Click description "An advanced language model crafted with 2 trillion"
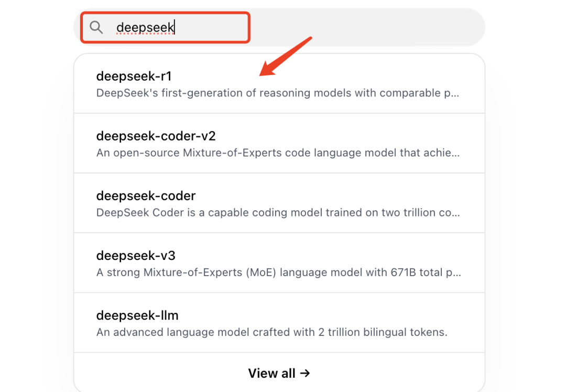 point(272,332)
